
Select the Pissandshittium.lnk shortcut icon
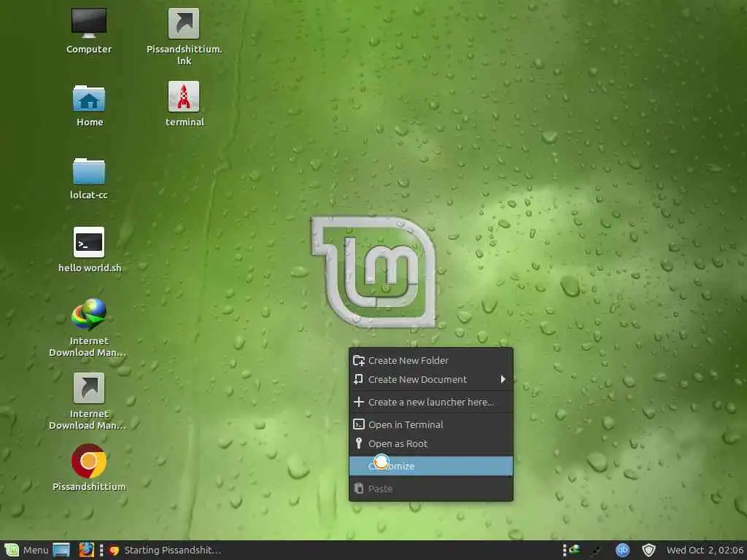point(184,23)
